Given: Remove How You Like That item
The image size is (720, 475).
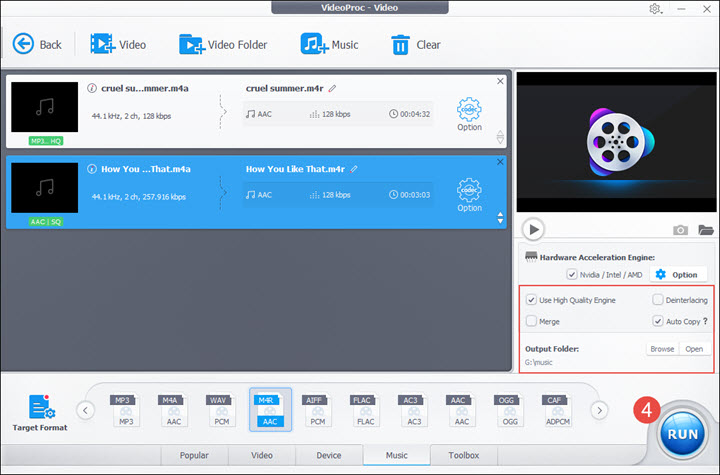Looking at the screenshot, I should pos(500,162).
